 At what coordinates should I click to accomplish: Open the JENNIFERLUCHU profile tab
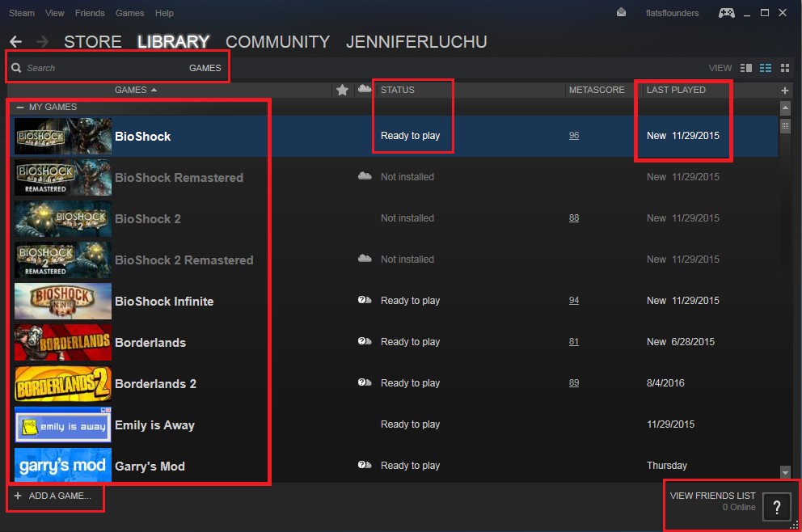coord(416,42)
